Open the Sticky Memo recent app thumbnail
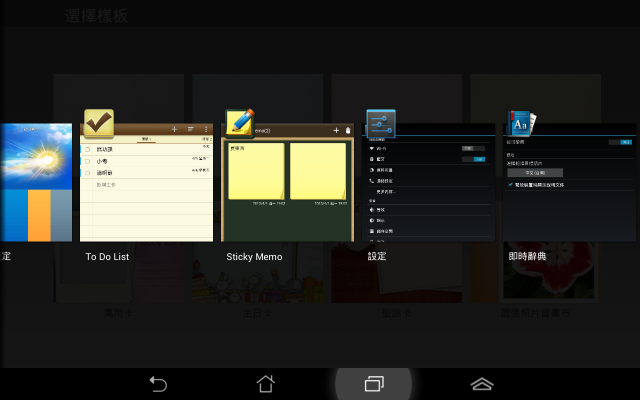Viewport: 640px width, 400px height. coord(287,182)
